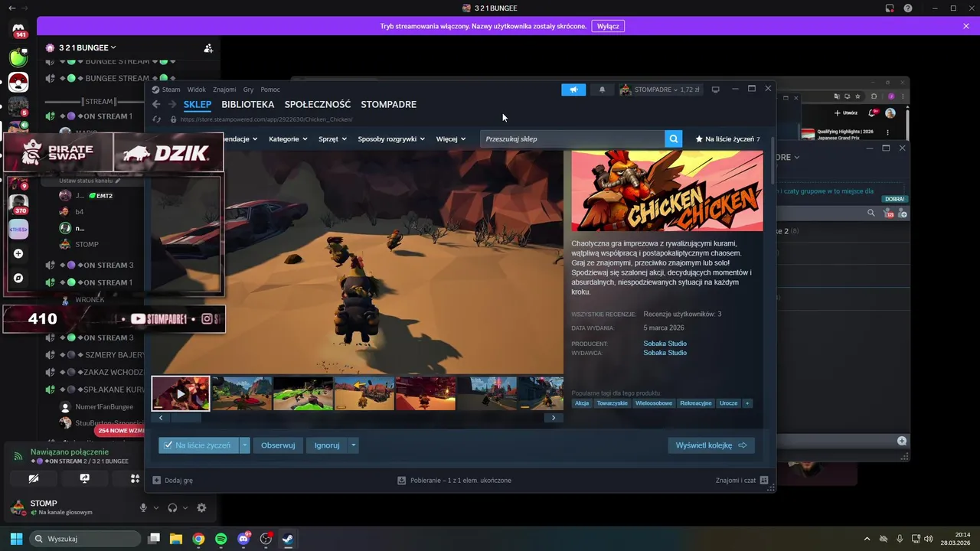
Task: Click the Add Game plus icon
Action: click(x=156, y=480)
